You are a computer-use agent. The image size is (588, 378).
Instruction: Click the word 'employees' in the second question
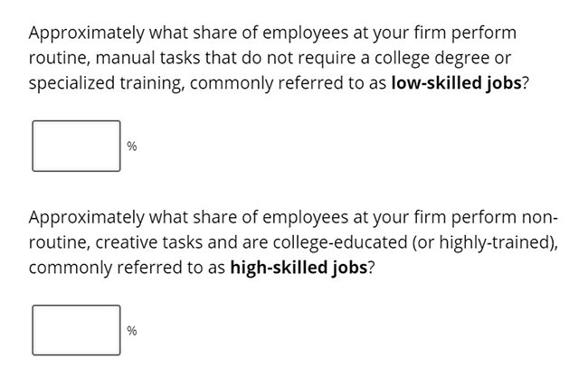click(x=305, y=217)
